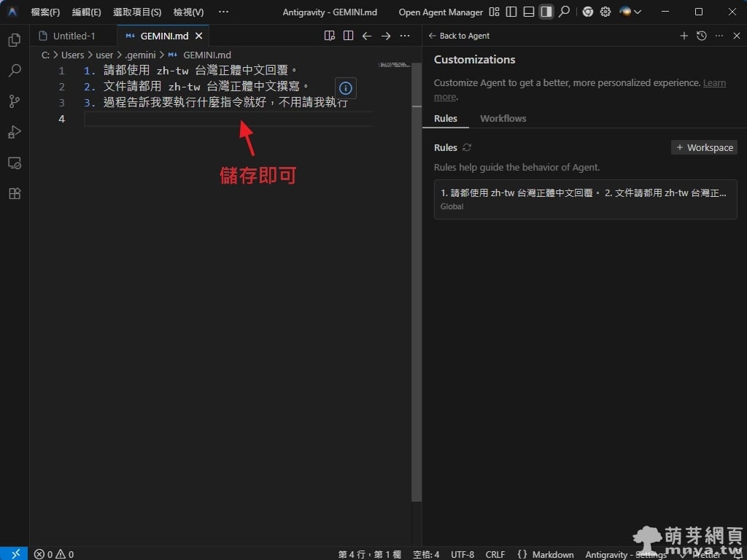The image size is (747, 560).
Task: Select the Untitled-1 editor tab
Action: coord(74,36)
